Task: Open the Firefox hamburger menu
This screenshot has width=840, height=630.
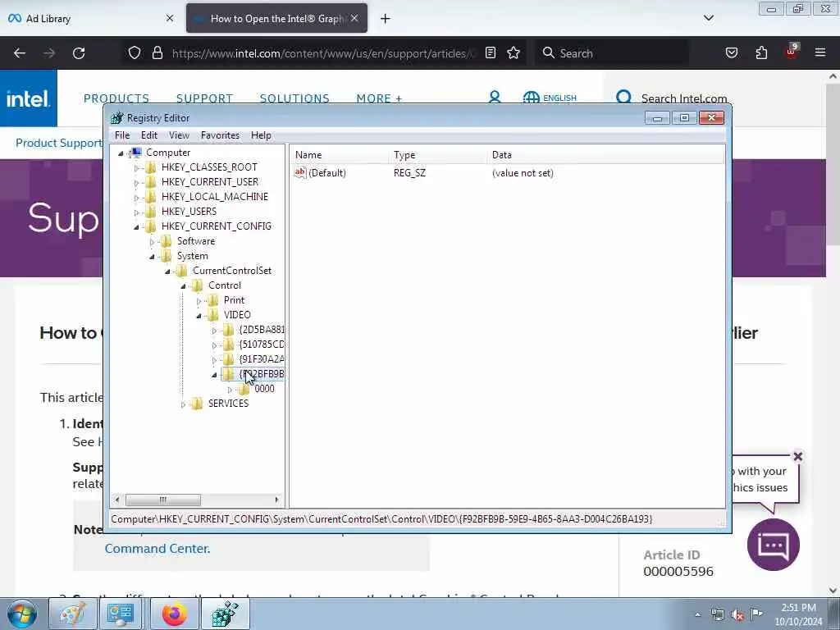Action: click(820, 52)
